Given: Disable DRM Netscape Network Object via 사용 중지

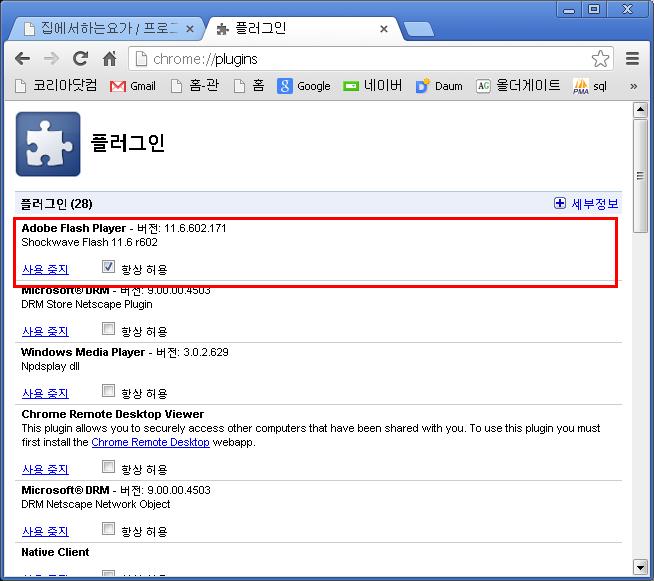Looking at the screenshot, I should point(45,531).
